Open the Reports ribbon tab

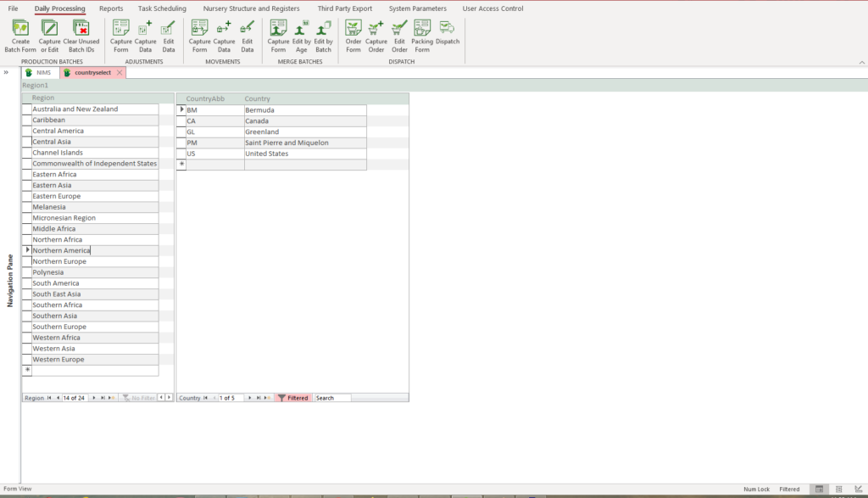coord(111,8)
